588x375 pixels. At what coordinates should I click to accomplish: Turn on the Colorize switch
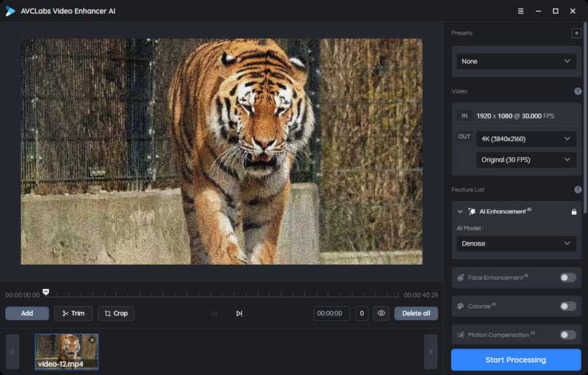point(567,306)
